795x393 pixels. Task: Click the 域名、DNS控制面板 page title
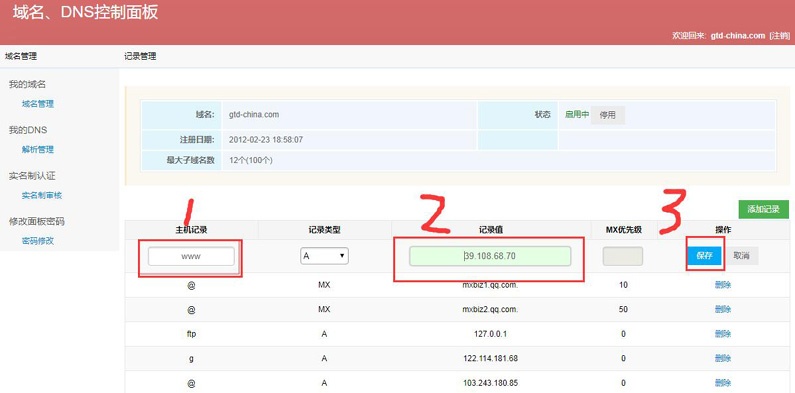pyautogui.click(x=86, y=13)
